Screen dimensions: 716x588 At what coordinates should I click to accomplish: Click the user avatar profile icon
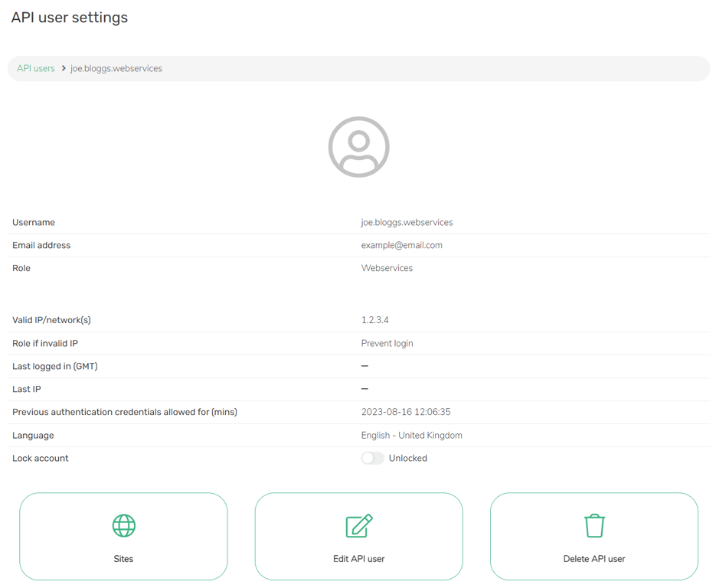click(359, 147)
